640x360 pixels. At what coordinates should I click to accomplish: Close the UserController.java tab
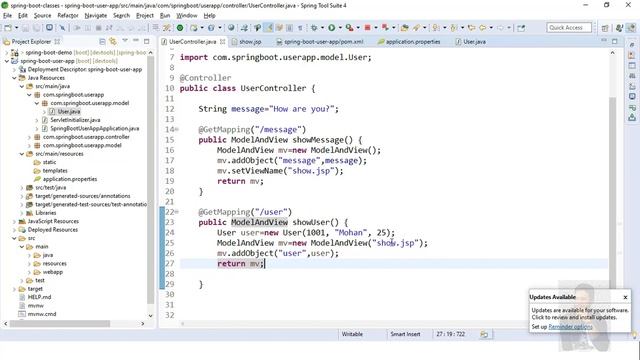coord(222,42)
